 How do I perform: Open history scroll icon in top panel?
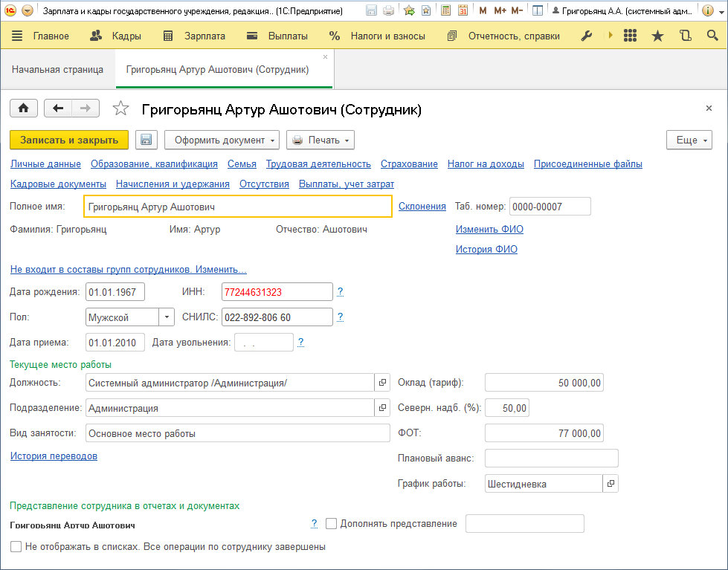tap(684, 36)
